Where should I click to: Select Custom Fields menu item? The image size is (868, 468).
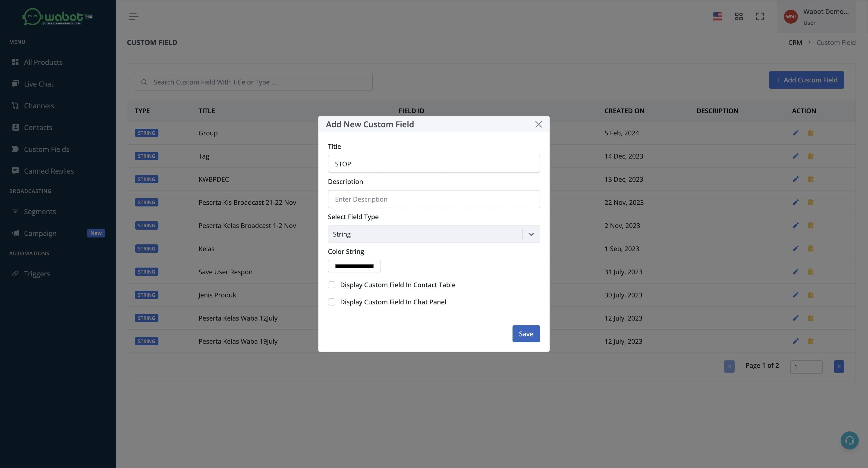point(47,149)
